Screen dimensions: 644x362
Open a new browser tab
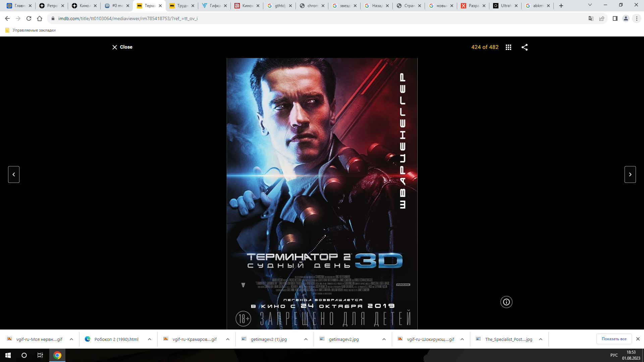tap(561, 6)
